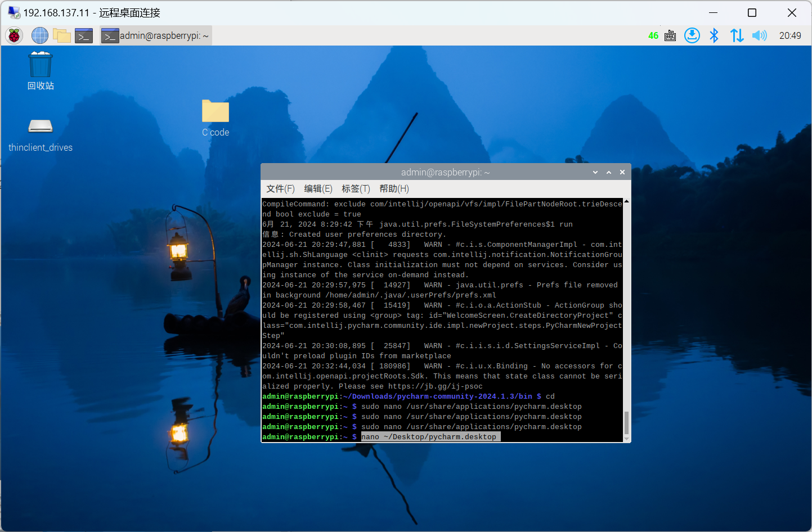Click the terminal scrollbar thumb
812x532 pixels.
(626, 423)
